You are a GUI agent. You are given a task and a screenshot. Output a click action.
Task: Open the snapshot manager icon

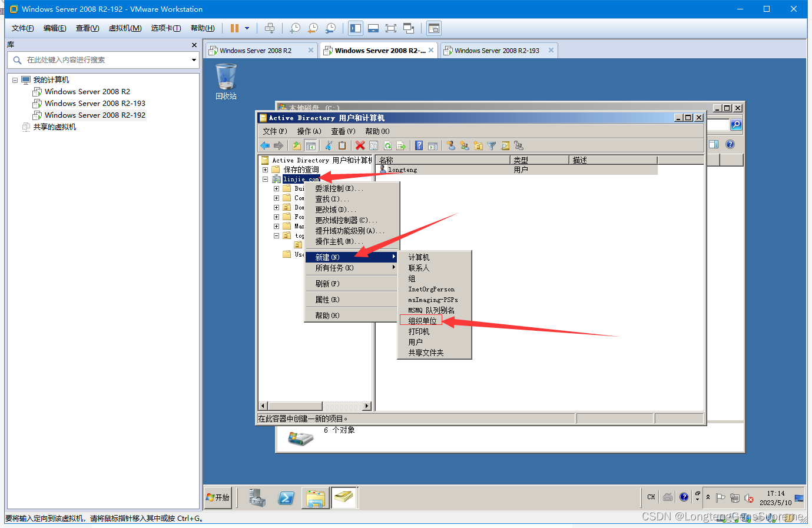[x=331, y=28]
